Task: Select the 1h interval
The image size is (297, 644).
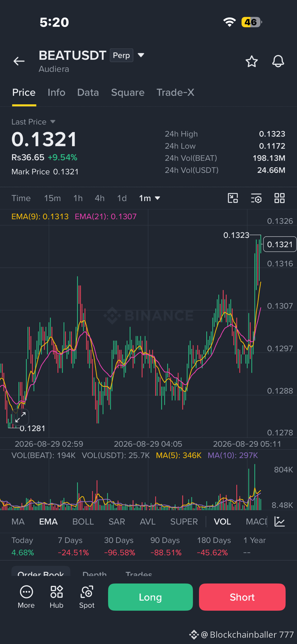Action: (78, 198)
